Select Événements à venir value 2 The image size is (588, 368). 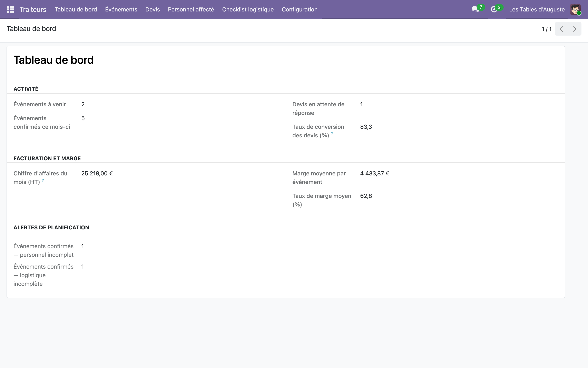click(x=83, y=104)
